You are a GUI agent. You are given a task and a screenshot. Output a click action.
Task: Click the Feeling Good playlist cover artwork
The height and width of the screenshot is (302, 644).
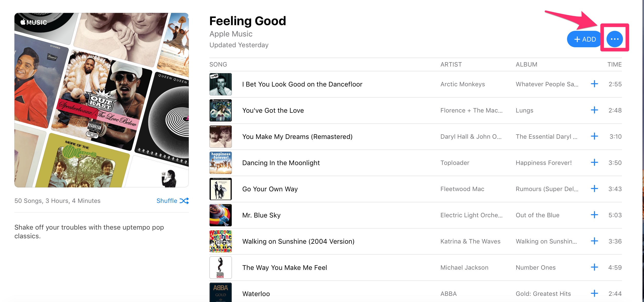coord(102,100)
